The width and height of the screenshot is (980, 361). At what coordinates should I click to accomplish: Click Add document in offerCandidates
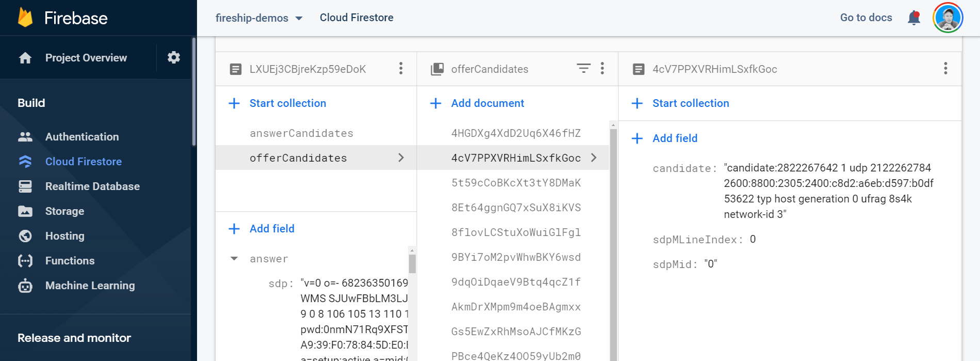pos(487,103)
